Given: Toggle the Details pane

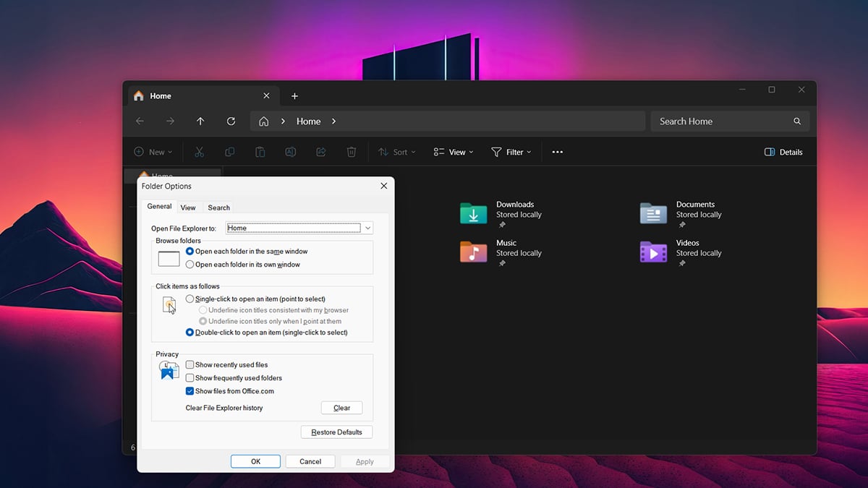Looking at the screenshot, I should click(x=783, y=152).
